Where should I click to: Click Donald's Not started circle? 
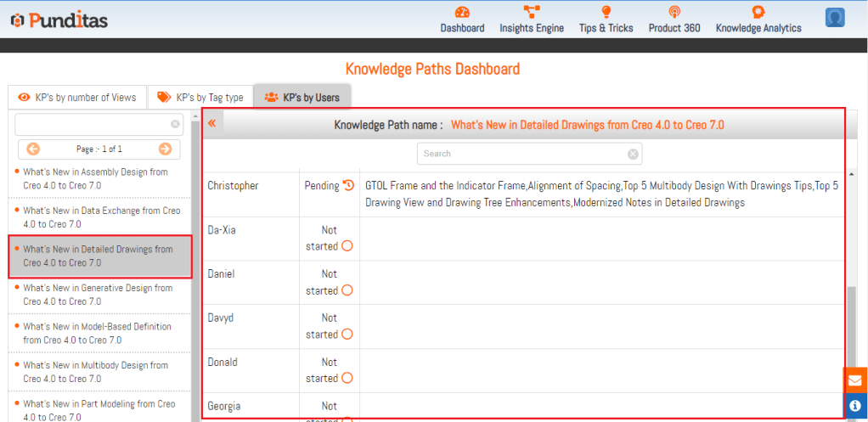tap(347, 379)
